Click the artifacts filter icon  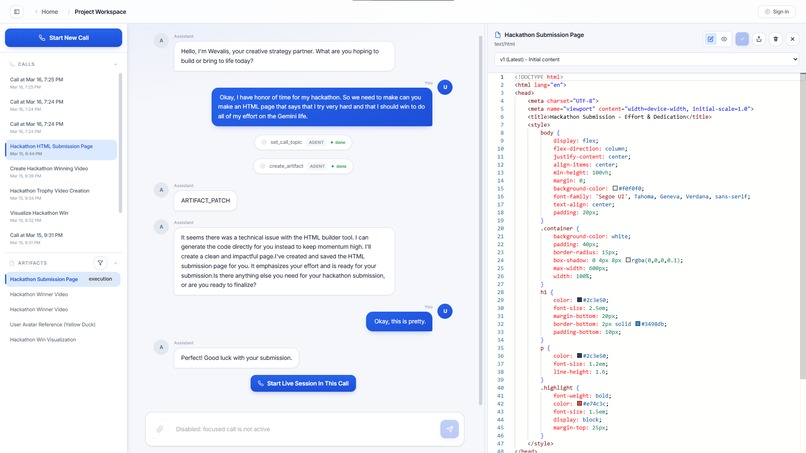pos(100,263)
